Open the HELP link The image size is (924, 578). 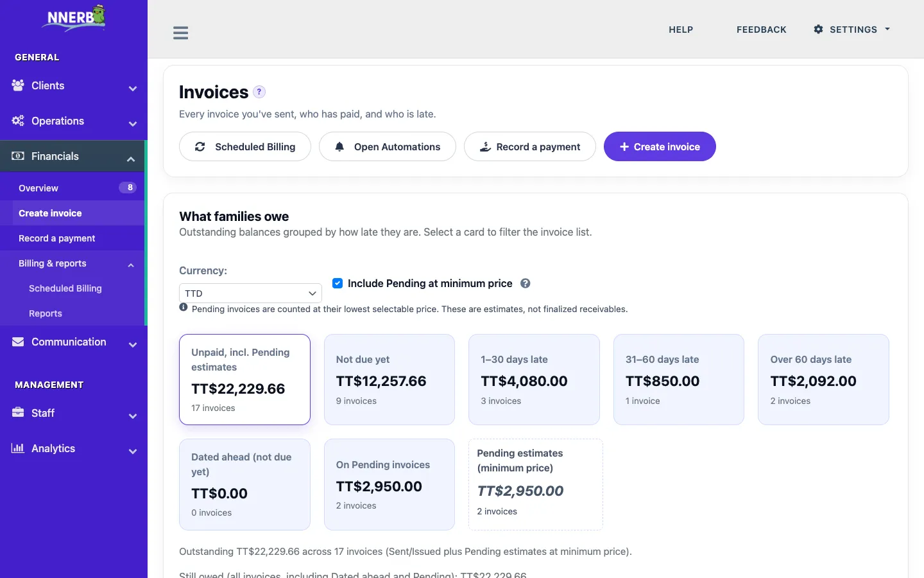point(681,30)
